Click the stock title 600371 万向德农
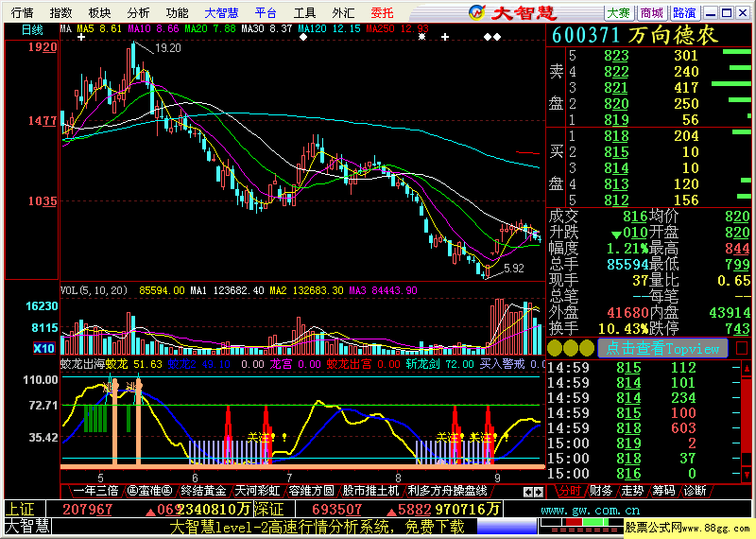 click(634, 35)
